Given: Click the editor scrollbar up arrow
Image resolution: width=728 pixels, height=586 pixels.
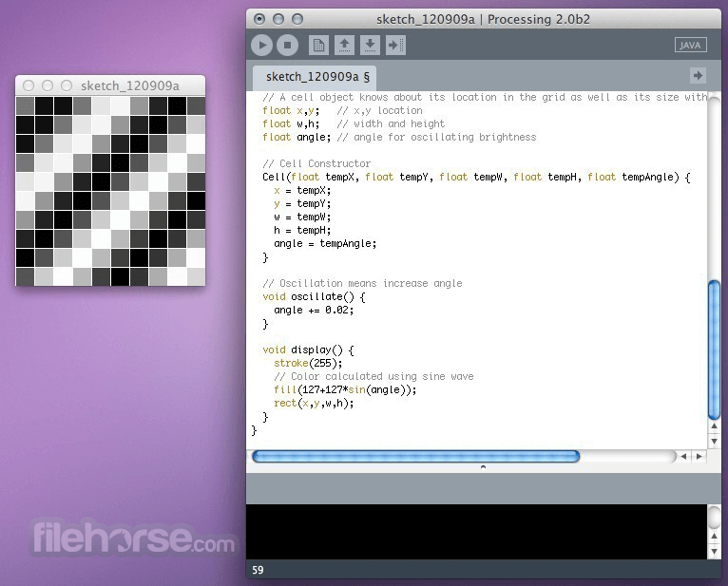Looking at the screenshot, I should click(714, 425).
